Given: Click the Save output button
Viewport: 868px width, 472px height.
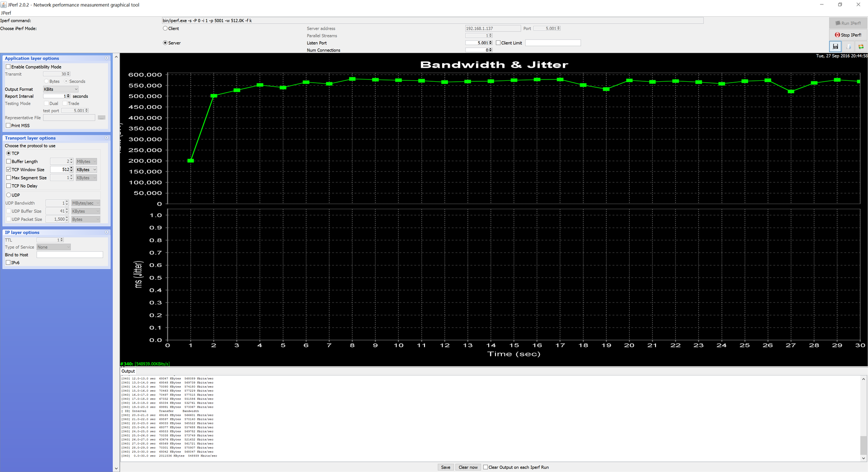Looking at the screenshot, I should [445, 467].
